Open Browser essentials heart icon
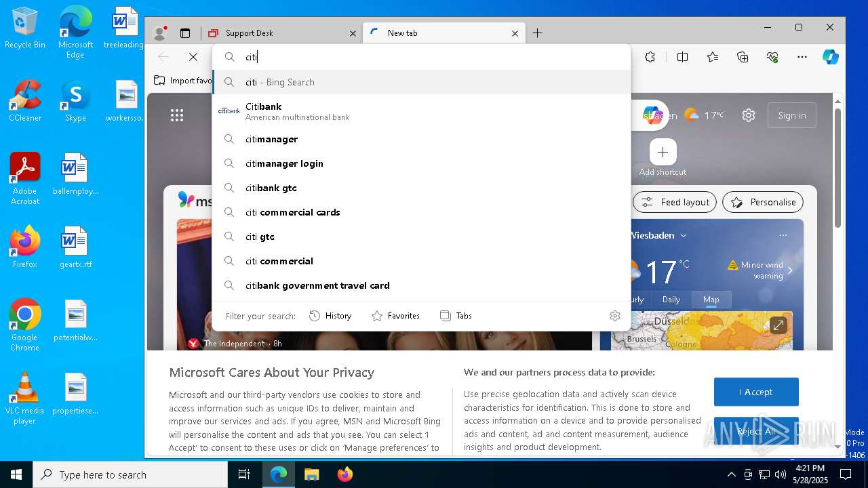 click(x=772, y=57)
